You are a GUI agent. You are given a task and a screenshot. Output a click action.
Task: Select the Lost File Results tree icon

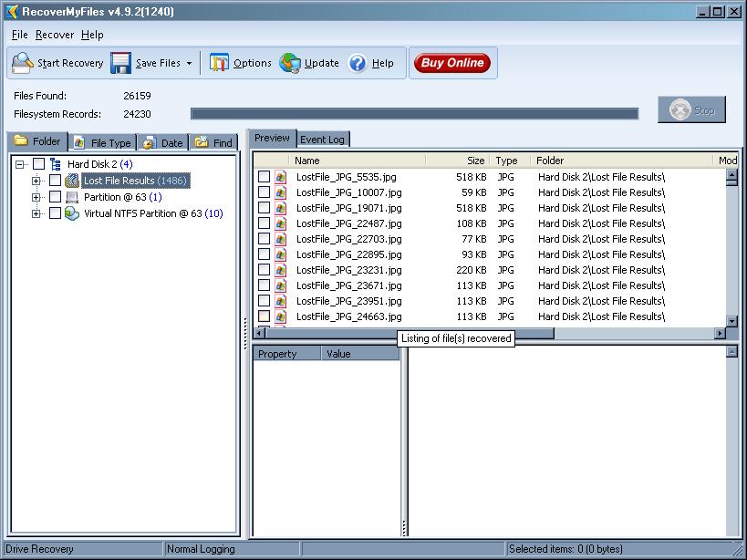pos(72,181)
